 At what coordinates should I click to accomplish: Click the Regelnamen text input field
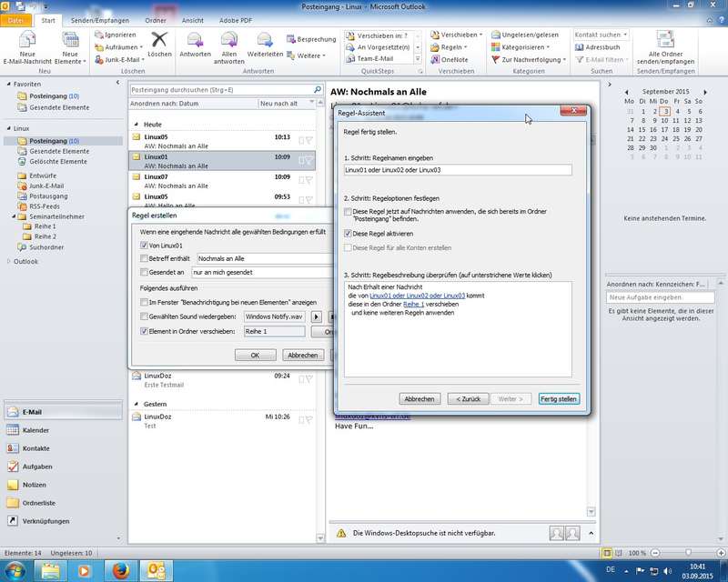coord(457,170)
